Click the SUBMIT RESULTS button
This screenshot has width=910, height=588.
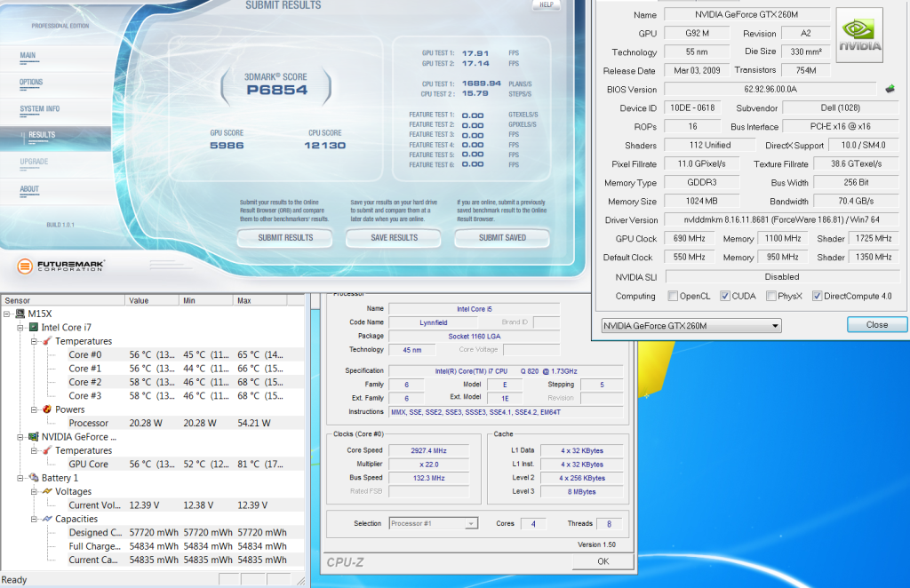(x=285, y=238)
